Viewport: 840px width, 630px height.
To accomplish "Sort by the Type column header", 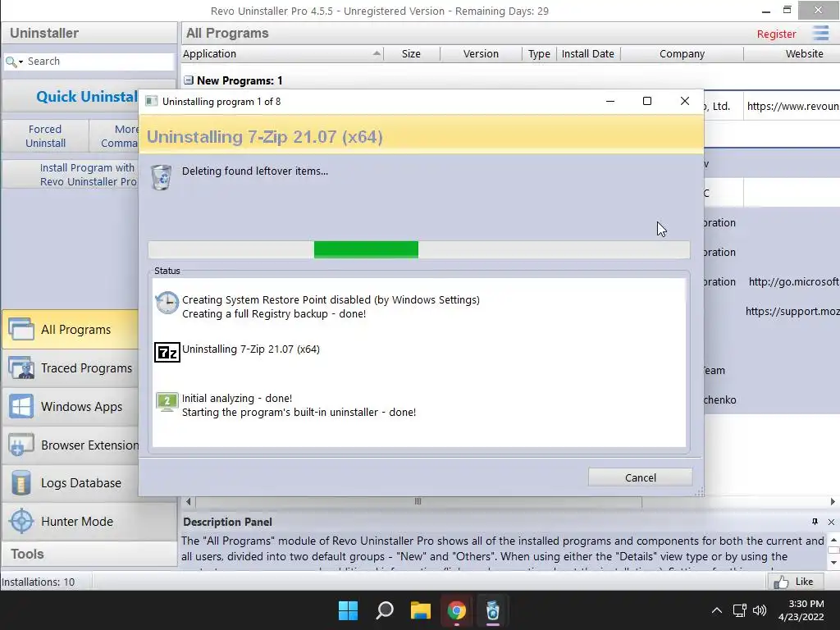I will click(539, 53).
